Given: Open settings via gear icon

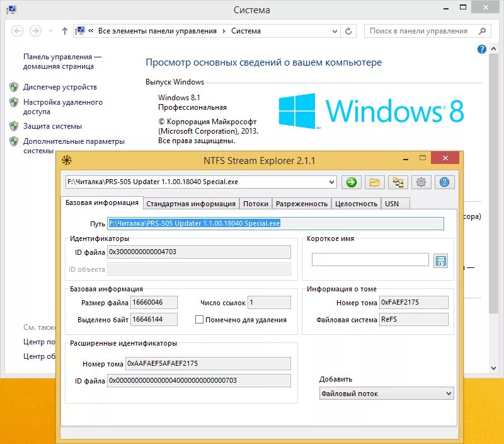Looking at the screenshot, I should (421, 182).
